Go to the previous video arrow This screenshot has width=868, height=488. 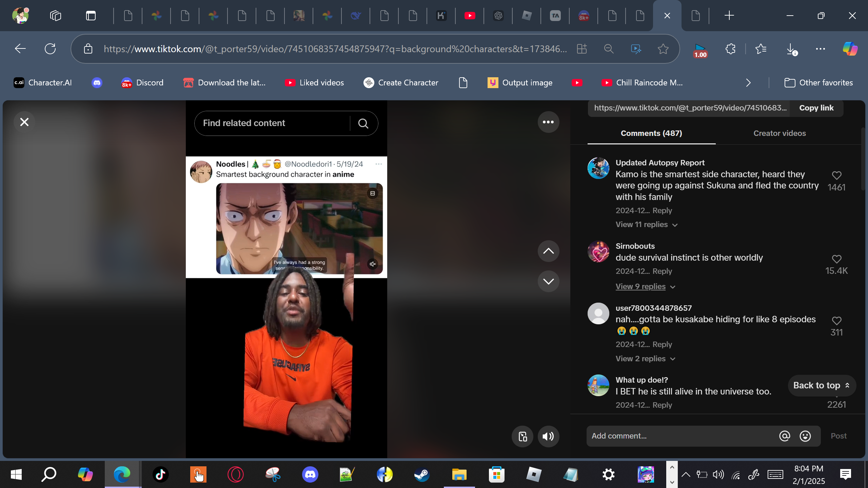548,251
